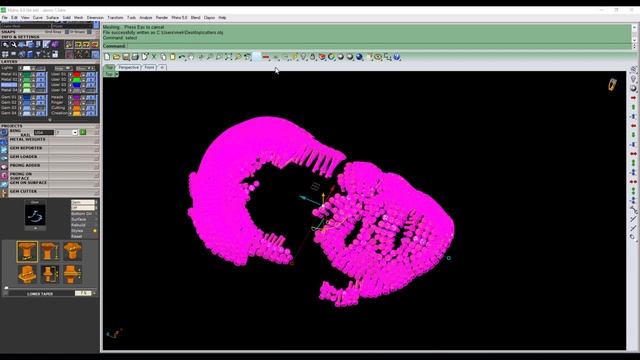
Task: Click the Gem on Surface project icon
Action: [4, 184]
